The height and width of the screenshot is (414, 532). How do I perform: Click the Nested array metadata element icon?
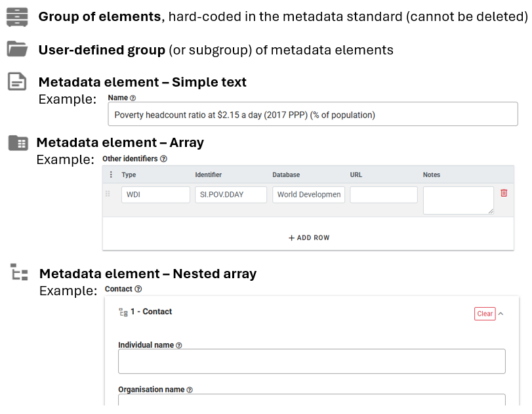[19, 272]
